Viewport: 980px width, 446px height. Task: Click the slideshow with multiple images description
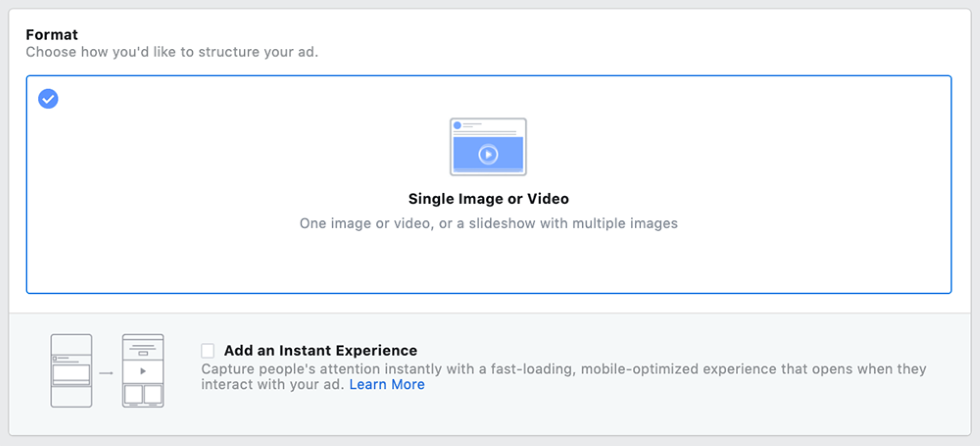pyautogui.click(x=488, y=223)
